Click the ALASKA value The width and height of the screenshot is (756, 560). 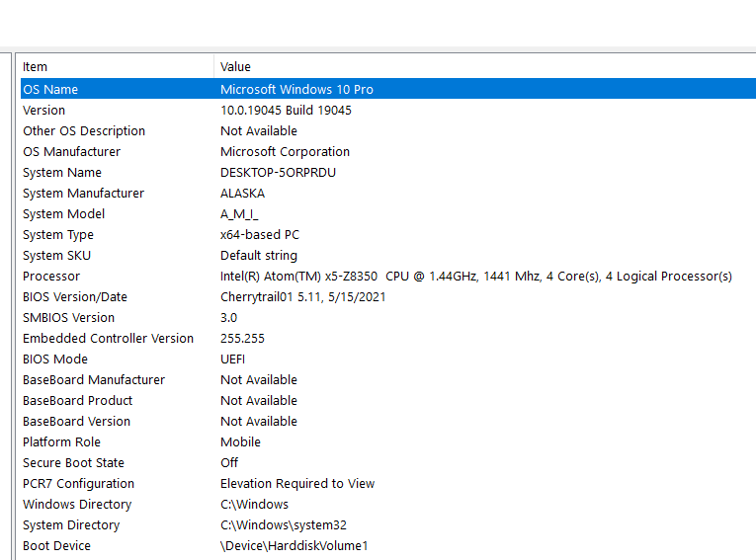tap(242, 193)
